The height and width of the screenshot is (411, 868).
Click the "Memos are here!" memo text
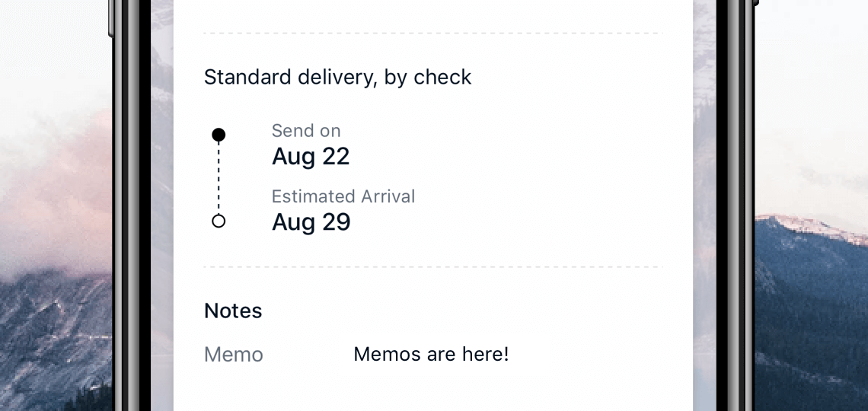(x=431, y=354)
